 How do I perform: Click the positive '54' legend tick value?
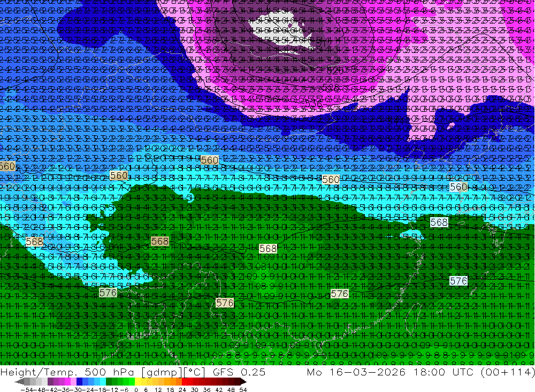click(x=243, y=390)
